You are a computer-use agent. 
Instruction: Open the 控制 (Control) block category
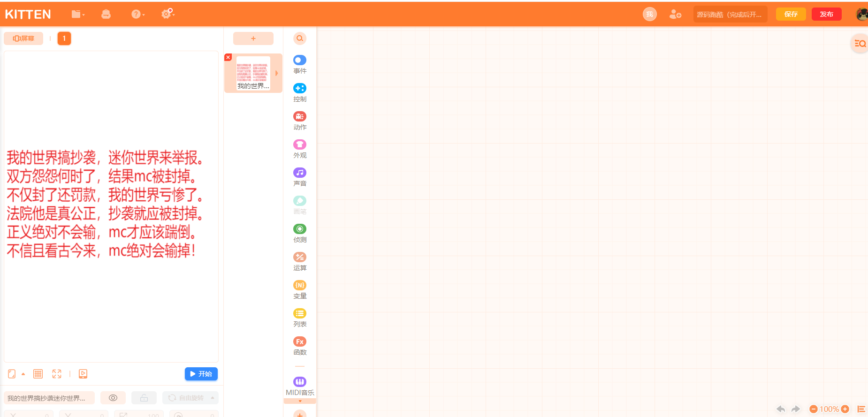[300, 93]
